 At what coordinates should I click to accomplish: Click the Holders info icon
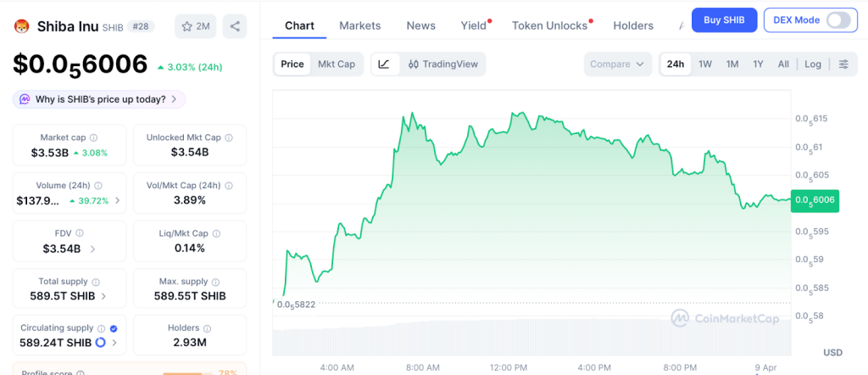click(208, 327)
